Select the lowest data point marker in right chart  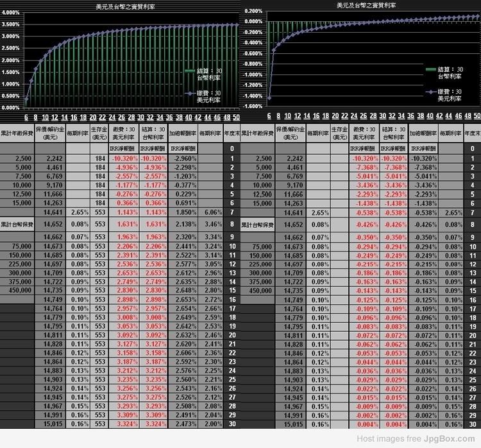click(x=269, y=98)
